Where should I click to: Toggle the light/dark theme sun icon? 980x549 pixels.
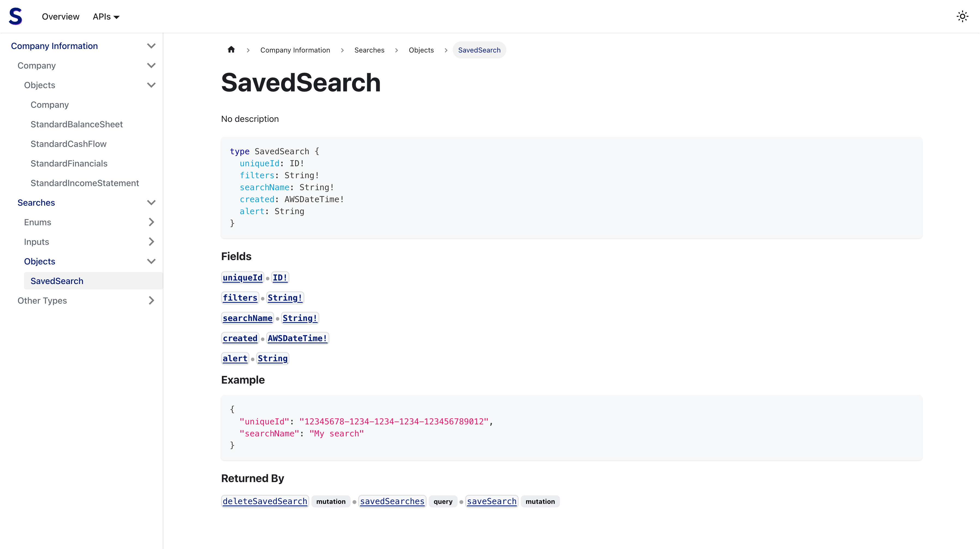(962, 16)
